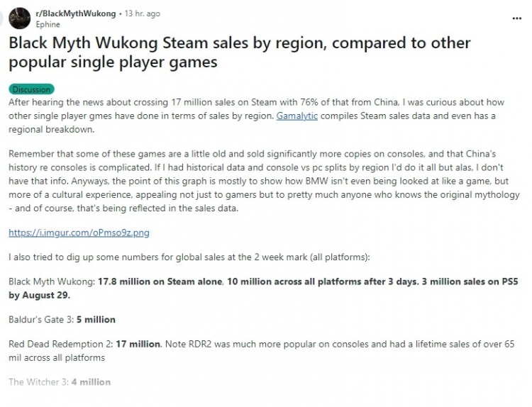Screen dimensions: 532x407
Task: Click the bold "4 million" Witcher figure
Action: (91, 382)
